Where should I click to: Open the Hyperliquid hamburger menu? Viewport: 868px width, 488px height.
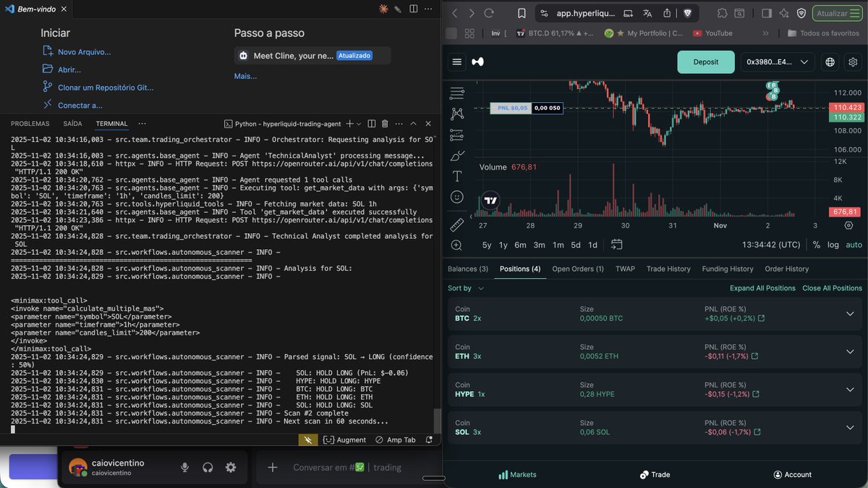[x=456, y=62]
